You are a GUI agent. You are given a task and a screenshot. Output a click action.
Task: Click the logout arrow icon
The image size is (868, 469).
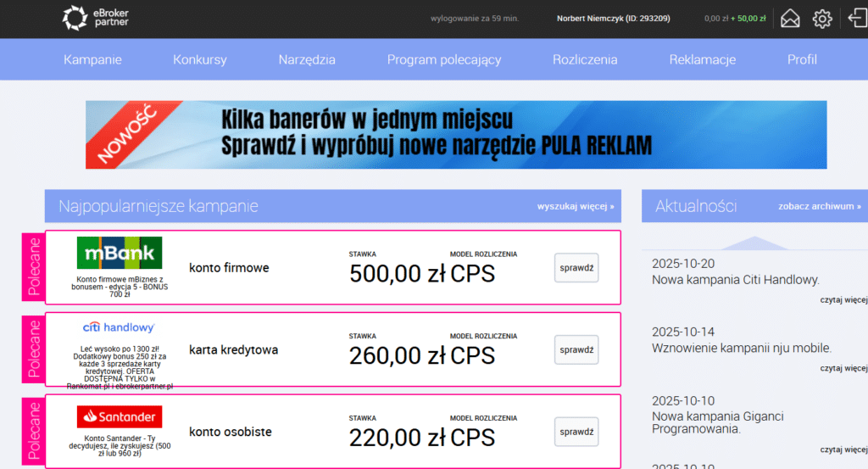point(858,18)
